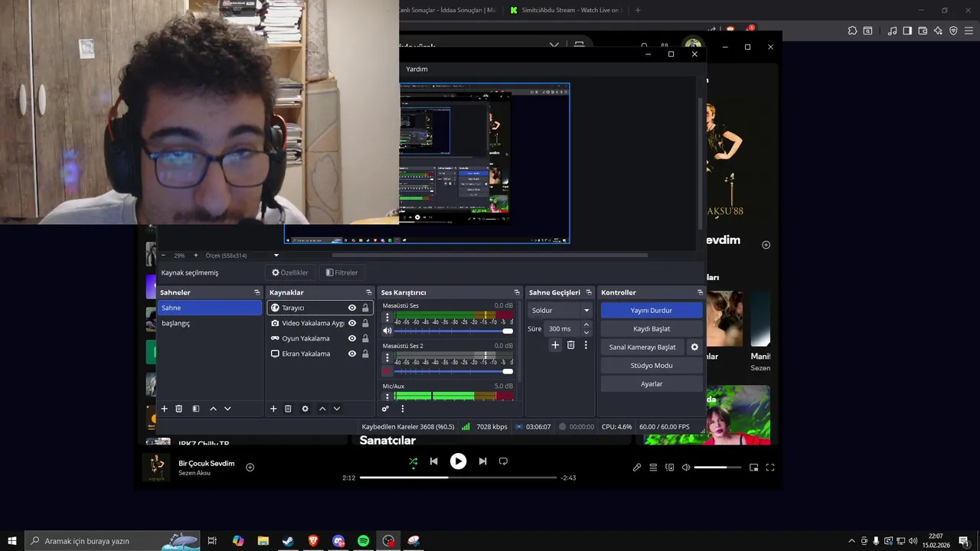
Task: Start recording with Kaydı Başlat
Action: 652,328
